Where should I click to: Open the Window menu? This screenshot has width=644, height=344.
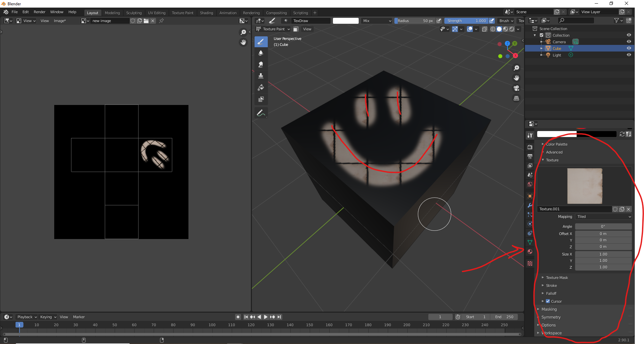(57, 12)
